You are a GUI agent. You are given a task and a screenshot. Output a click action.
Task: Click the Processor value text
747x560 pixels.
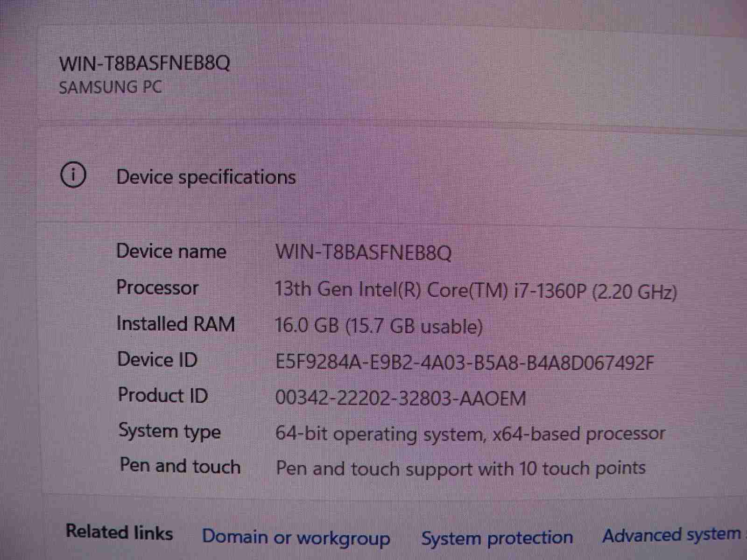click(476, 290)
